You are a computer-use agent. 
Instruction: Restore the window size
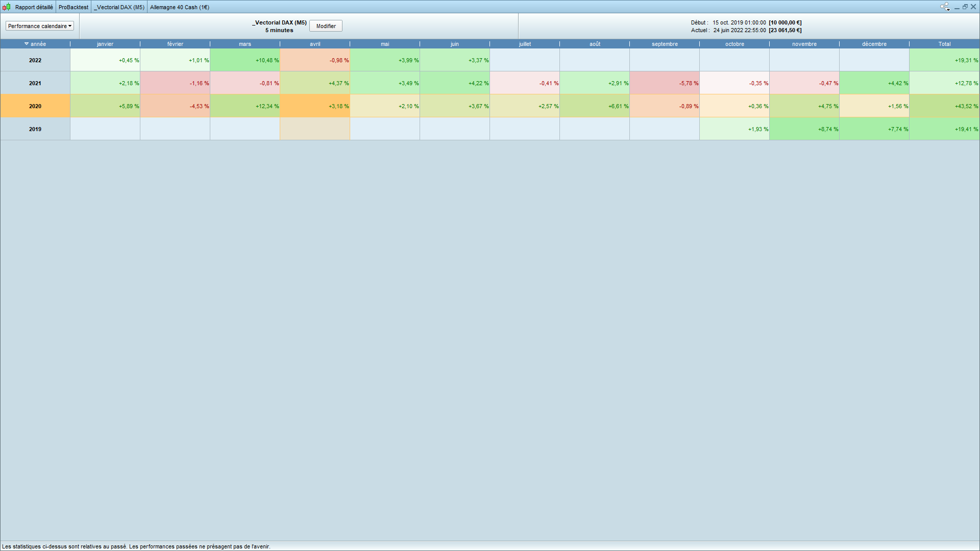[x=965, y=7]
